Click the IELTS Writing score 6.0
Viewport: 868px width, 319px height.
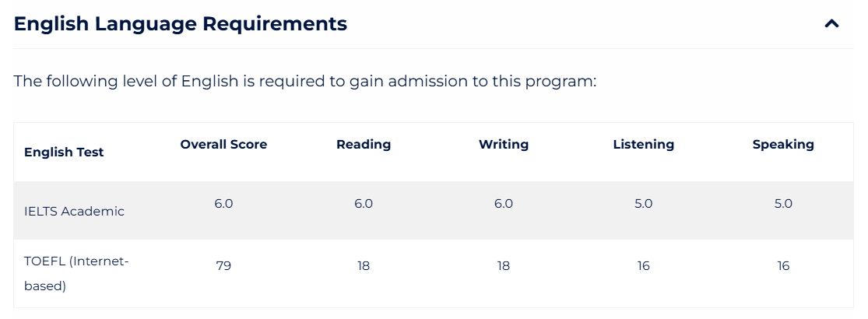click(504, 203)
